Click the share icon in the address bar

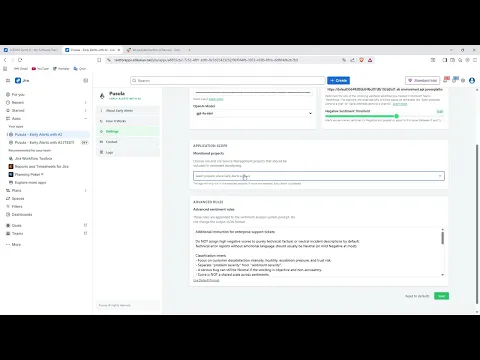[x=353, y=60]
